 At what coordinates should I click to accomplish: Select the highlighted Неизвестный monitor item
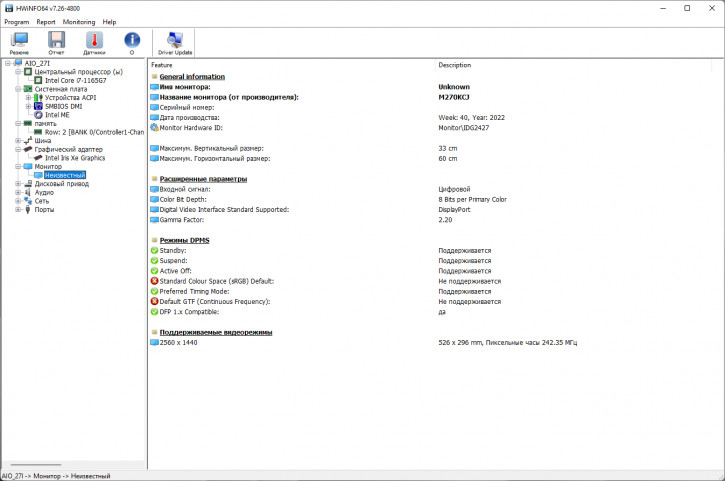65,175
